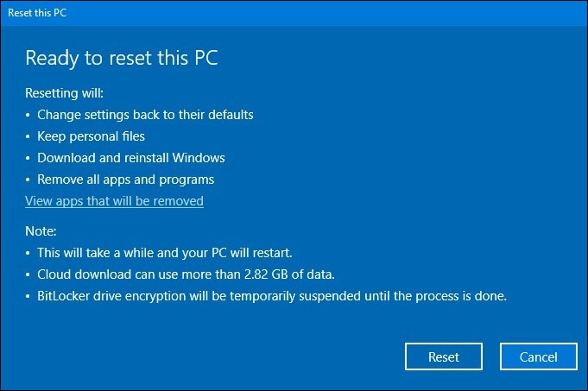This screenshot has height=391, width=588.
Task: Select the Resetting will: label
Action: 64,92
